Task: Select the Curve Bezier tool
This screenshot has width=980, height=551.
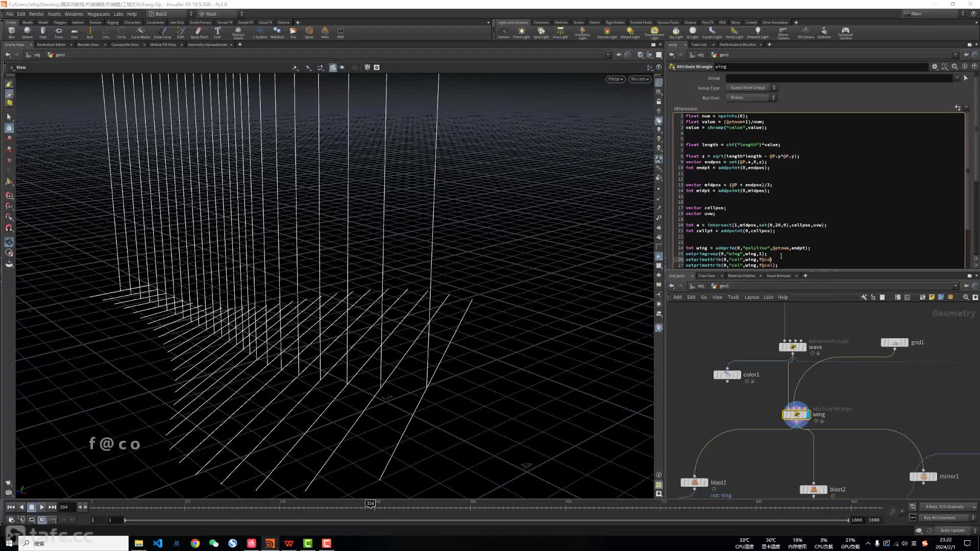Action: click(140, 32)
